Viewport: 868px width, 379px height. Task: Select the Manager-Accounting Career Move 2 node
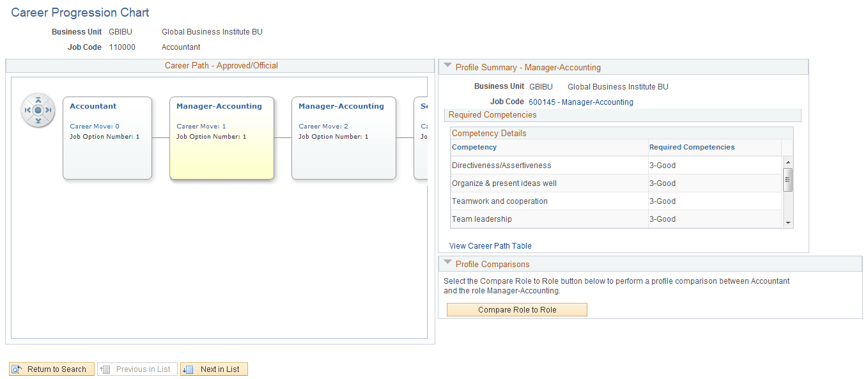[344, 138]
